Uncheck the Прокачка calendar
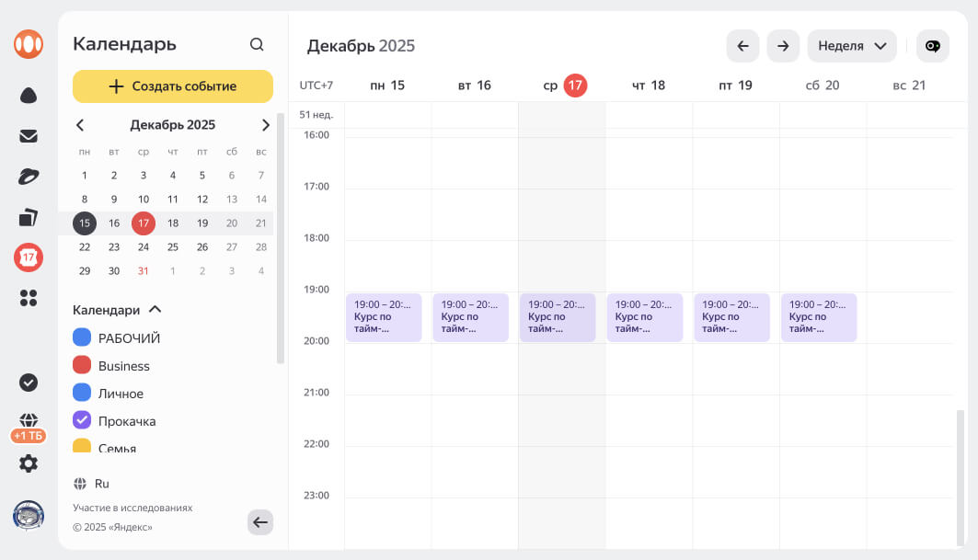 click(82, 421)
